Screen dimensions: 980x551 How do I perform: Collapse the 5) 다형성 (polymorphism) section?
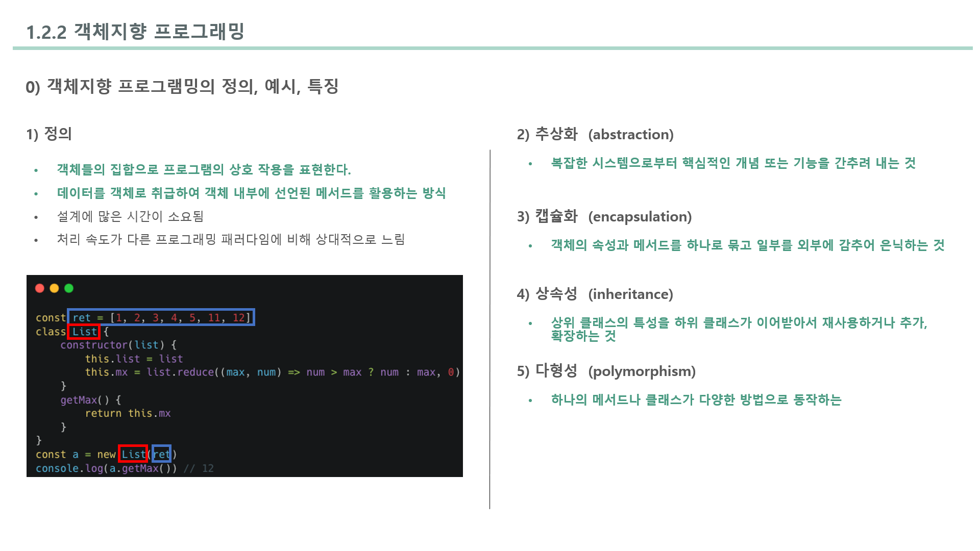(606, 371)
